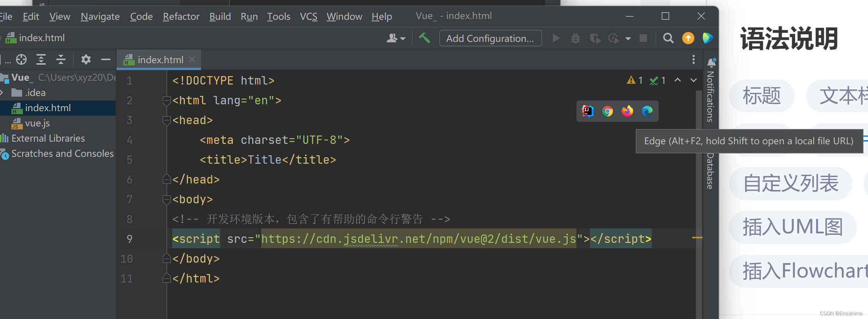
Task: Click the orange IDE update arrow icon
Action: 688,38
